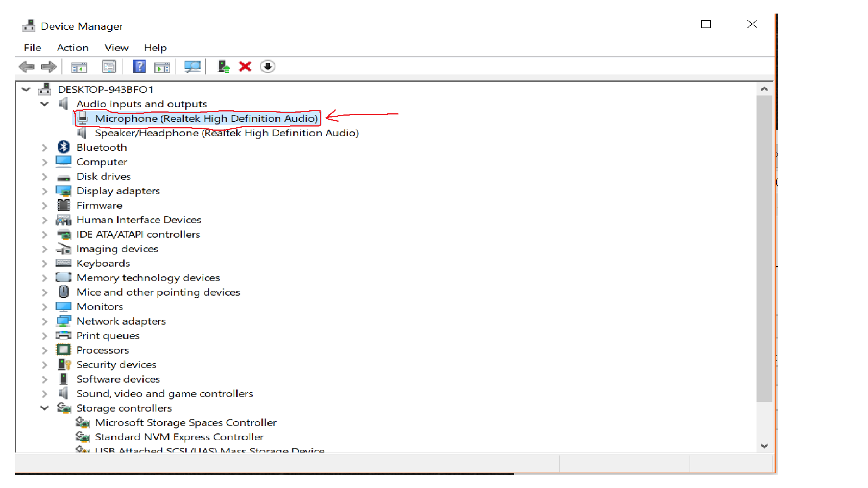The height and width of the screenshot is (488, 868).
Task: Open the View menu
Action: [x=116, y=48]
